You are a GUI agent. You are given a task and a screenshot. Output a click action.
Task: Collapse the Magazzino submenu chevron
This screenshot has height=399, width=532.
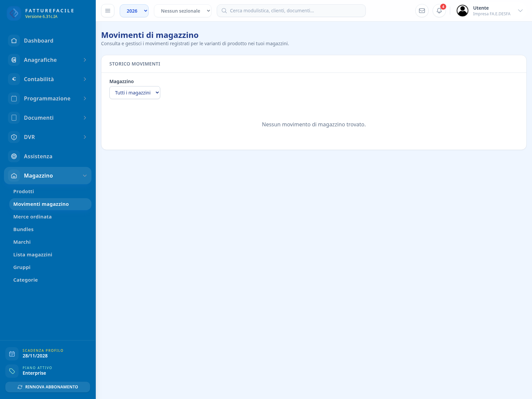point(85,176)
